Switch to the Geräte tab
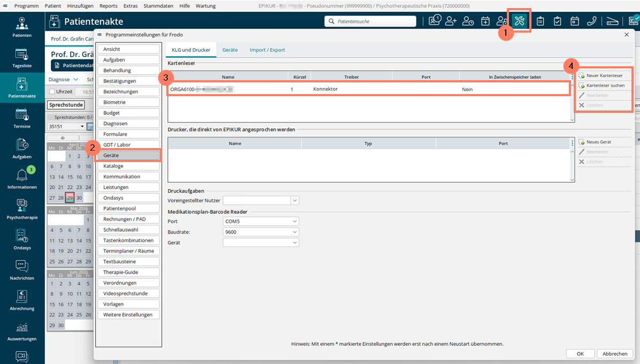 tap(230, 50)
